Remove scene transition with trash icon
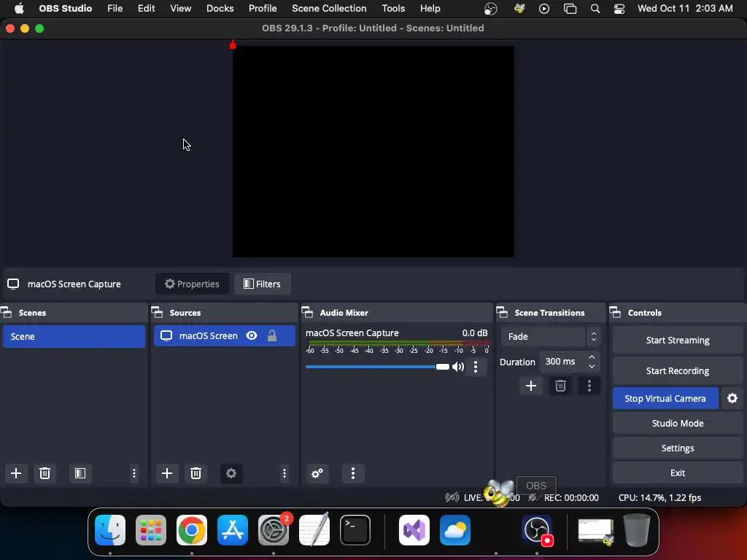This screenshot has width=747, height=560. (x=560, y=386)
